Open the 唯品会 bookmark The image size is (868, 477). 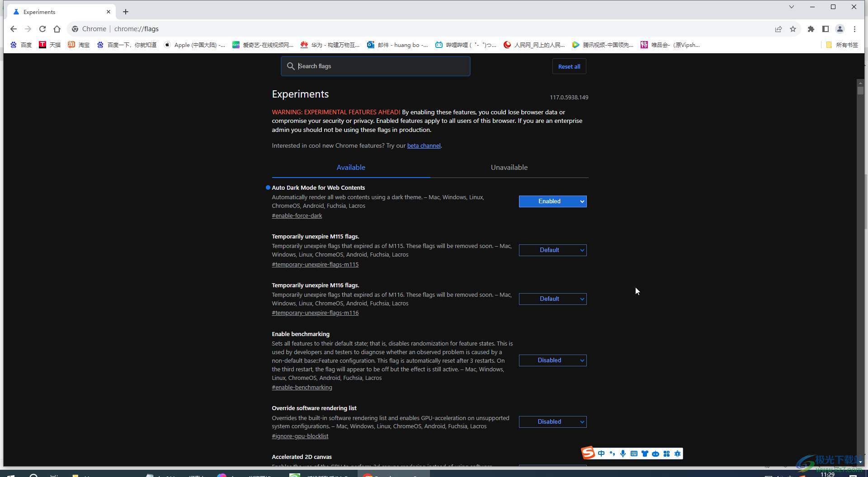click(670, 45)
